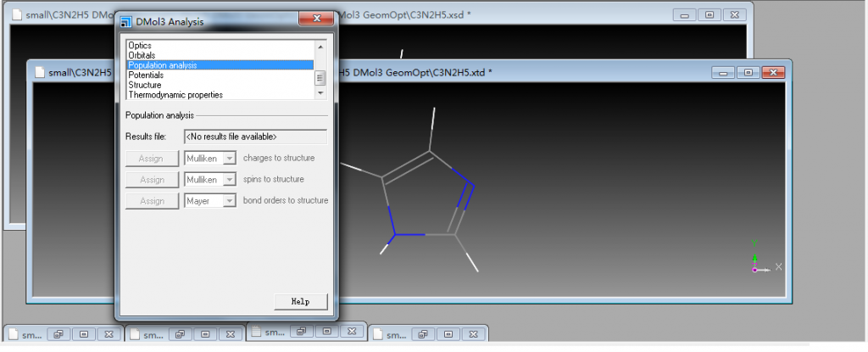Click the analysis list scrollbar thumb
The height and width of the screenshot is (352, 868).
(320, 77)
